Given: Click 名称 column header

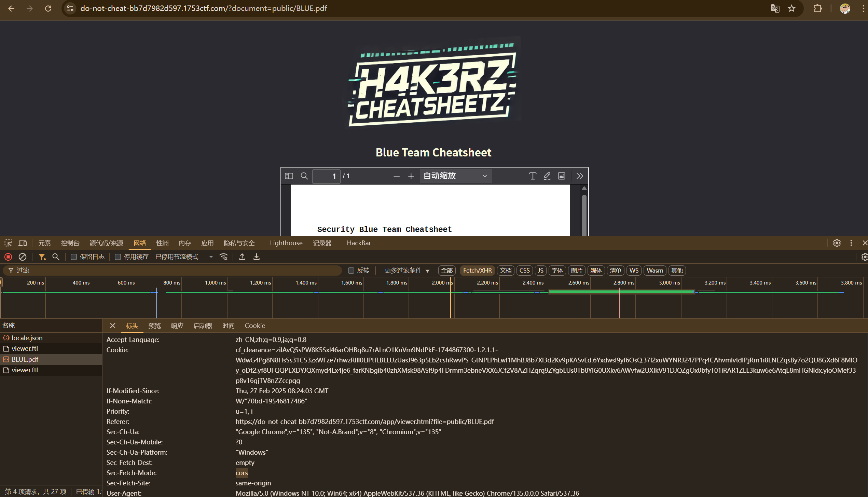Looking at the screenshot, I should (51, 326).
